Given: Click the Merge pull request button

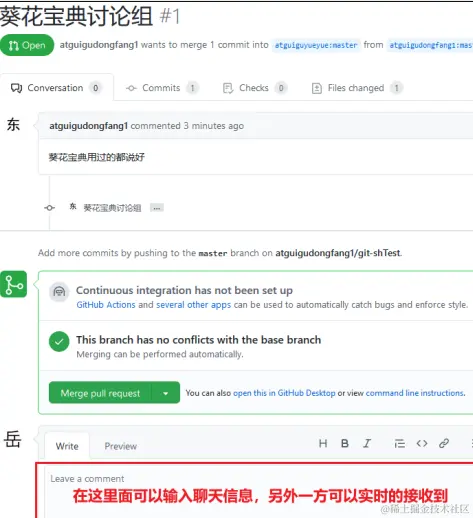Looking at the screenshot, I should [100, 393].
